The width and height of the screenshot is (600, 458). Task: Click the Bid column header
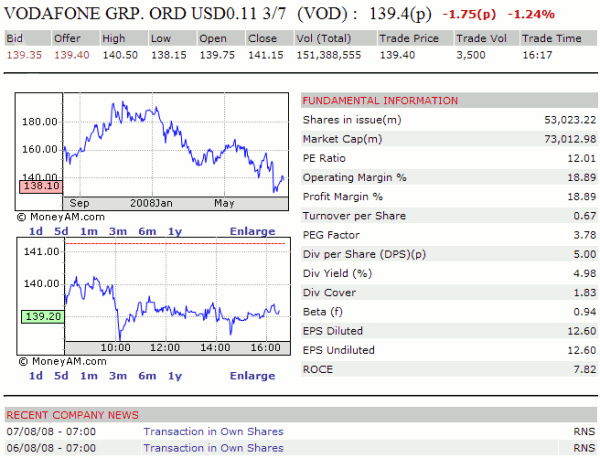28,38
